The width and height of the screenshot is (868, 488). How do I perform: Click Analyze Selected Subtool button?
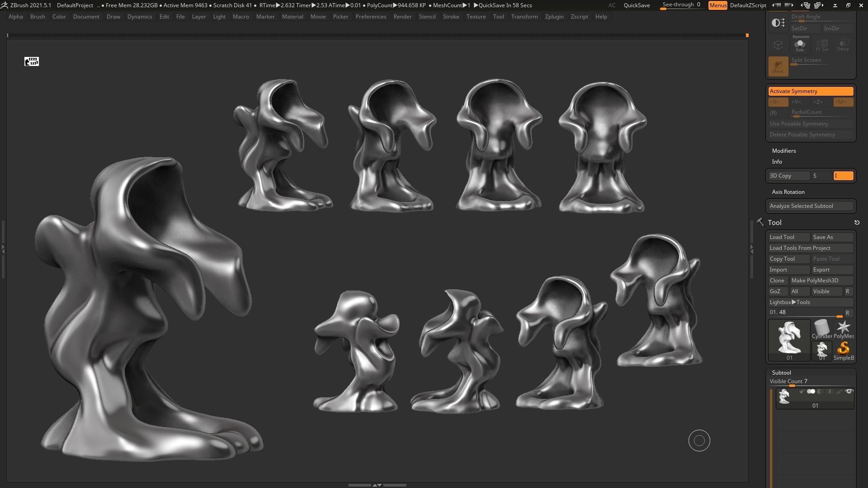[x=810, y=206]
